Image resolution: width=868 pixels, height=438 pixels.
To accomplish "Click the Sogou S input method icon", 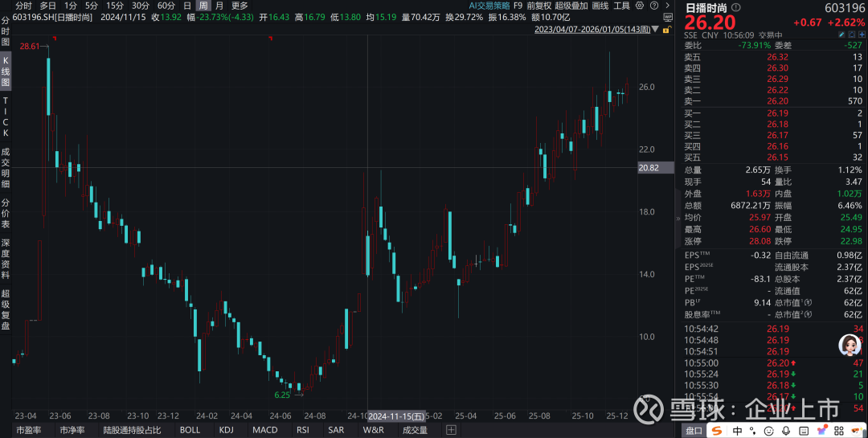I will (x=717, y=430).
